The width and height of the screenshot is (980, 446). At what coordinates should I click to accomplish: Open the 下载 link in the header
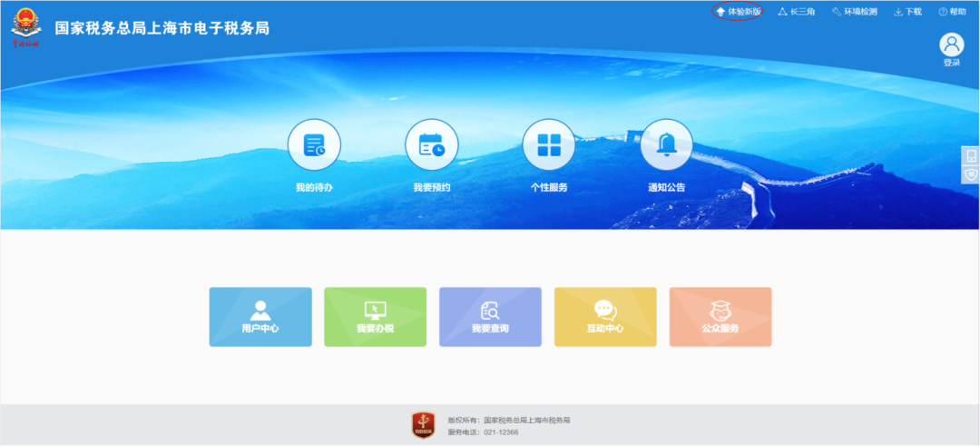coord(907,12)
